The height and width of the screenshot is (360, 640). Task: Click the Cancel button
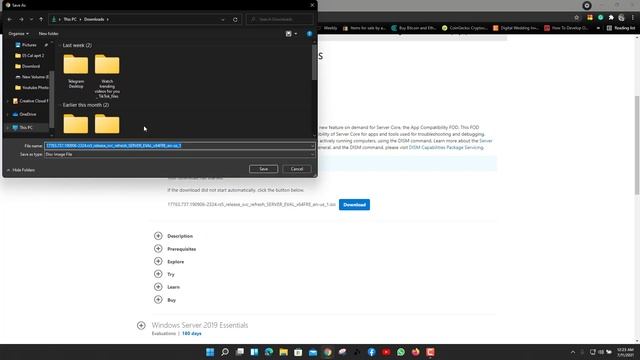tap(297, 169)
